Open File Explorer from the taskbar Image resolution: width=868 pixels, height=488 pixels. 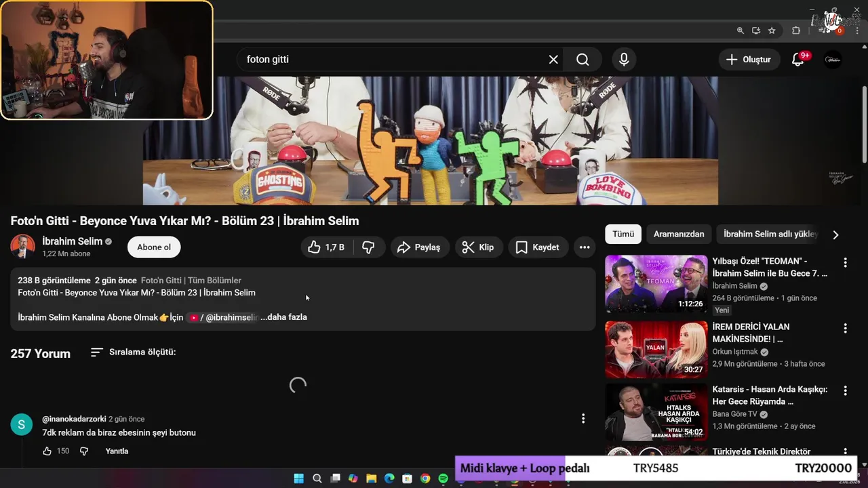[371, 479]
